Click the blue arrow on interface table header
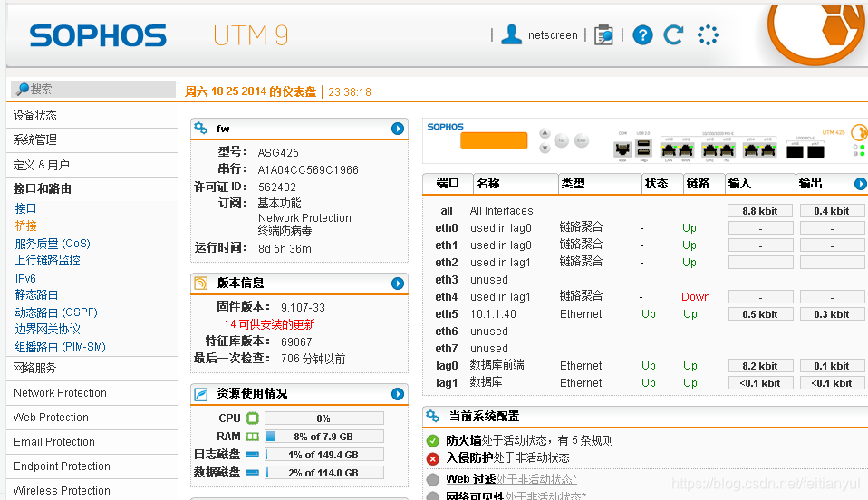Screen dimensions: 868x500 [860, 183]
